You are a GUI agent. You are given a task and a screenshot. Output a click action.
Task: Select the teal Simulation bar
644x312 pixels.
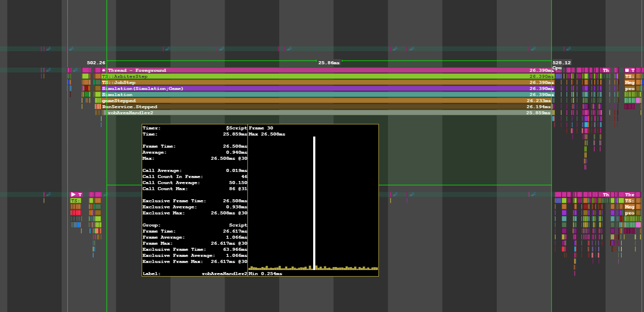tap(328, 95)
